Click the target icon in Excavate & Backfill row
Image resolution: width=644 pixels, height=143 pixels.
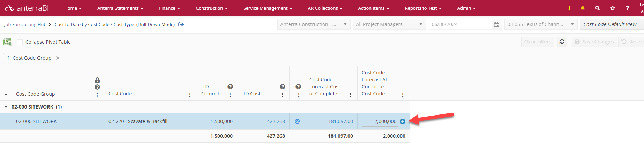pyautogui.click(x=297, y=121)
